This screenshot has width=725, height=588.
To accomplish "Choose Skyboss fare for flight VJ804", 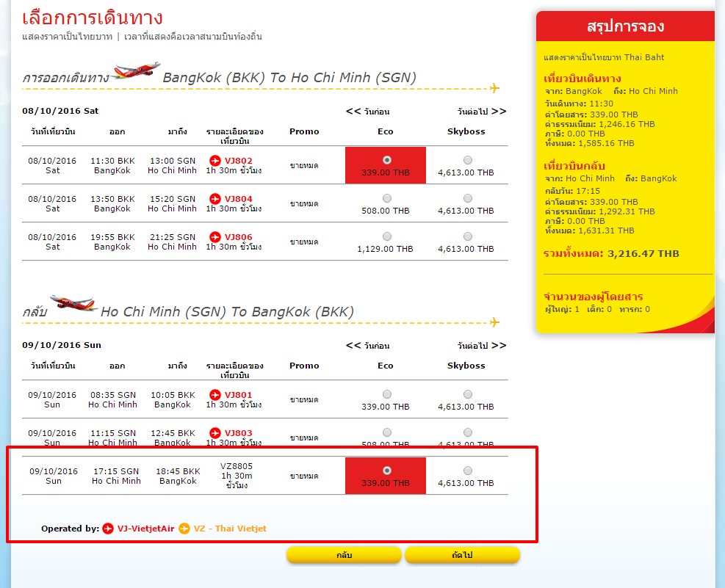I will point(468,198).
